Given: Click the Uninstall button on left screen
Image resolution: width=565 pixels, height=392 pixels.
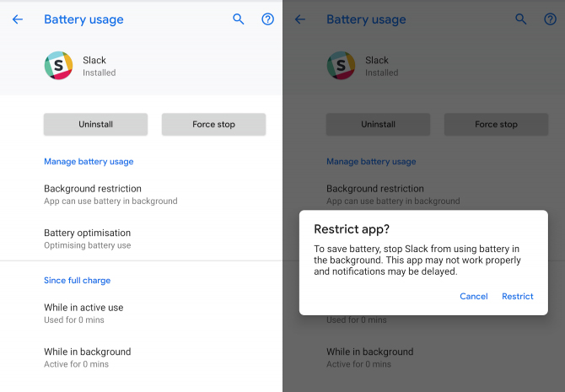Looking at the screenshot, I should pyautogui.click(x=95, y=124).
